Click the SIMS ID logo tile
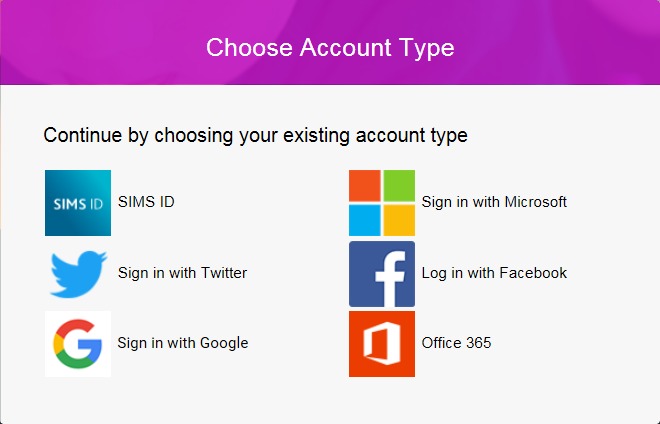This screenshot has height=424, width=660. tap(78, 203)
